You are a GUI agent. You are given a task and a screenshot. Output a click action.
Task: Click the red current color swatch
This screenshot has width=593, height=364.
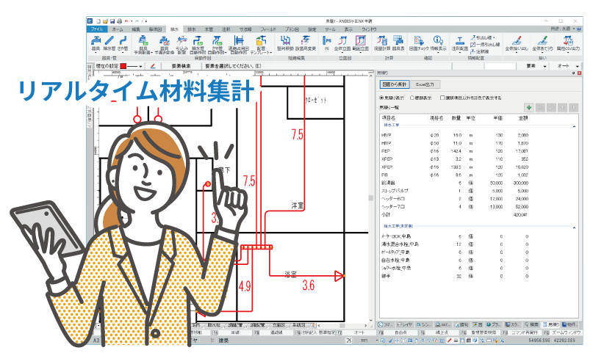(123, 66)
